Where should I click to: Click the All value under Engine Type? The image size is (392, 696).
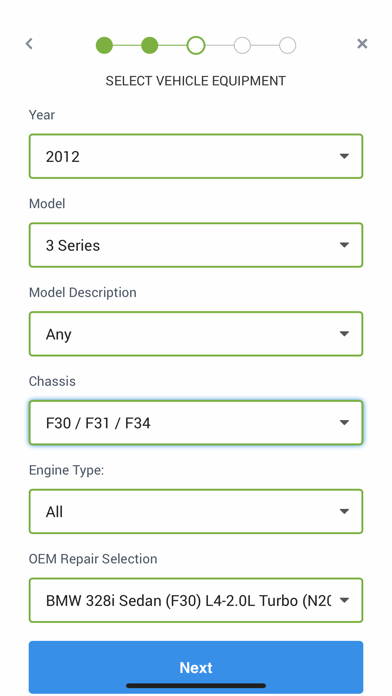pyautogui.click(x=54, y=512)
